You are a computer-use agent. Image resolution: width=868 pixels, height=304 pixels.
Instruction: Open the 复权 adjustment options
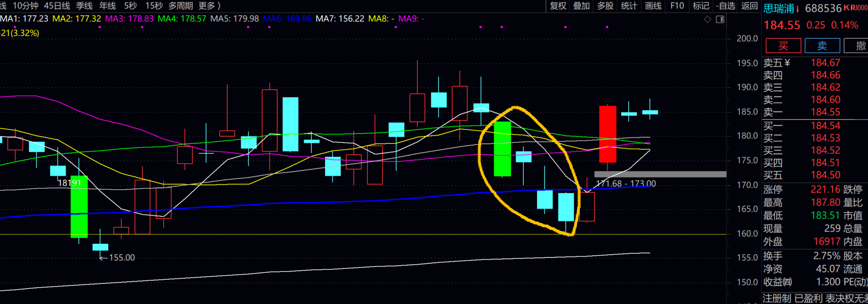(558, 6)
